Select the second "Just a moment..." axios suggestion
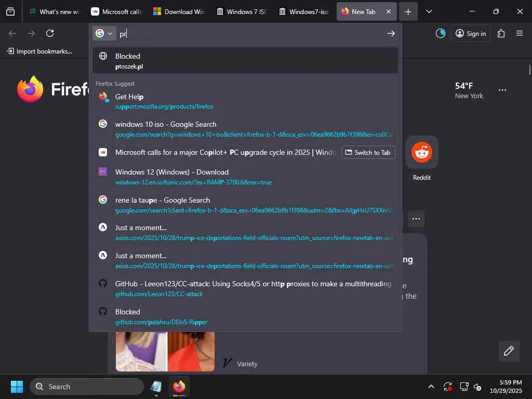 245,260
